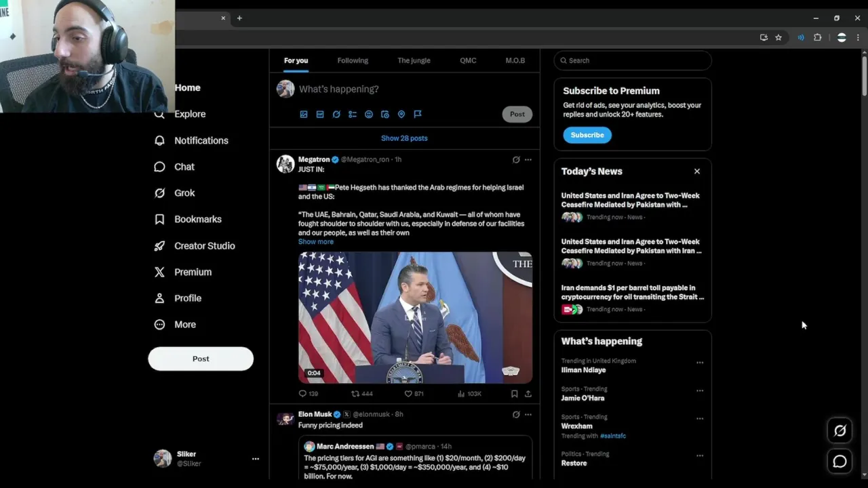Open Premium X logo icon
Viewport: 868px width, 488px height.
(x=159, y=272)
